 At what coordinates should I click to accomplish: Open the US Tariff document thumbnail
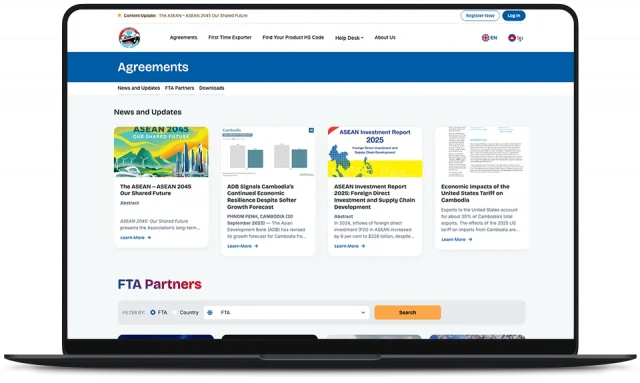482,152
